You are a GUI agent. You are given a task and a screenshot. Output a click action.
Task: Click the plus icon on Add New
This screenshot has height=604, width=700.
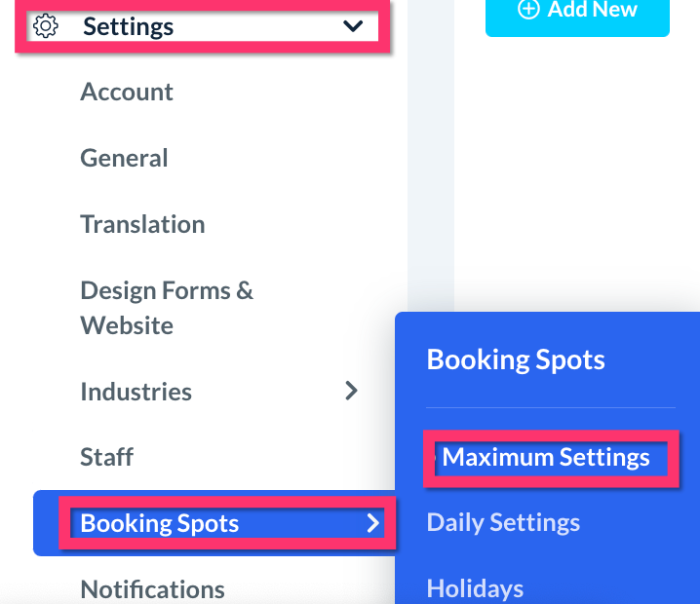click(528, 10)
